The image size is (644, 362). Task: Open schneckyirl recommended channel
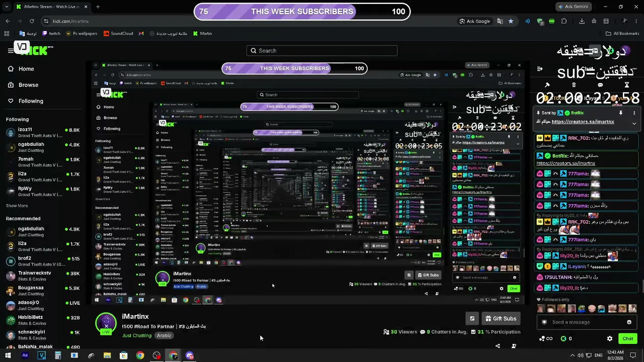43,335
